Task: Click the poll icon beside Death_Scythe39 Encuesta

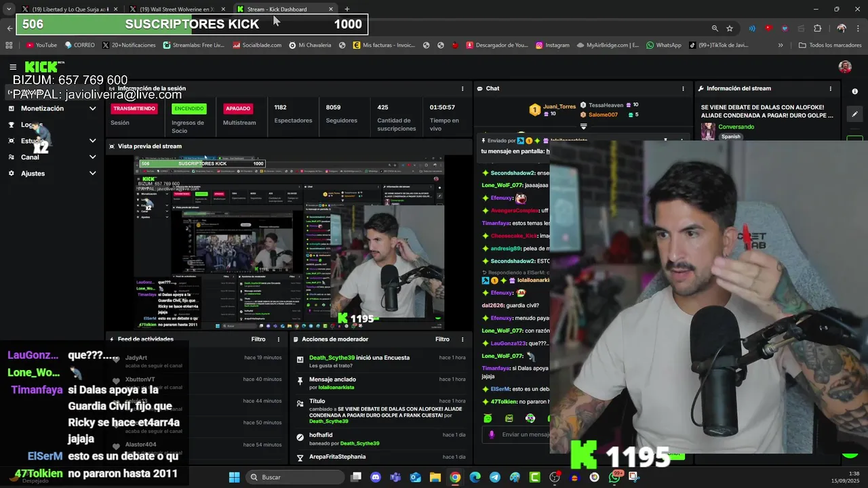Action: 300,360
